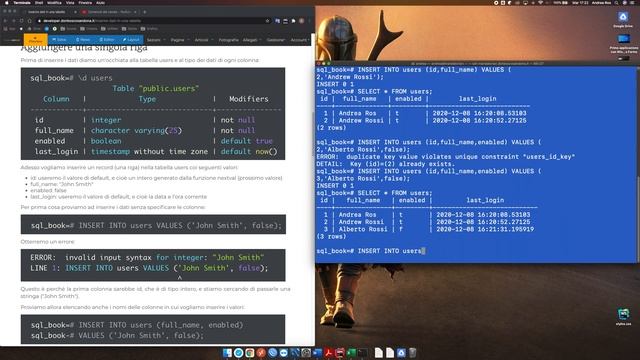Open the Terminal icon in Dock
The width and height of the screenshot is (640, 360).
362,353
